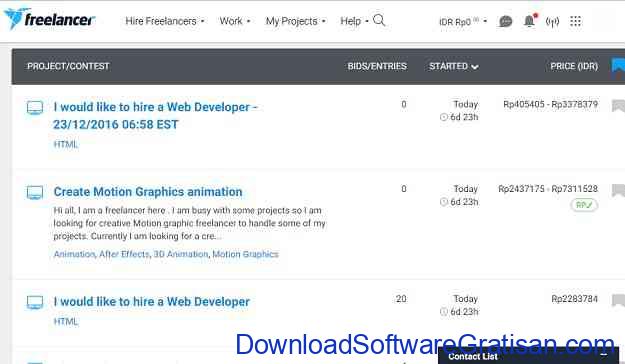625x364 pixels.
Task: Open the Create Motion Graphics animation project
Action: coord(148,192)
